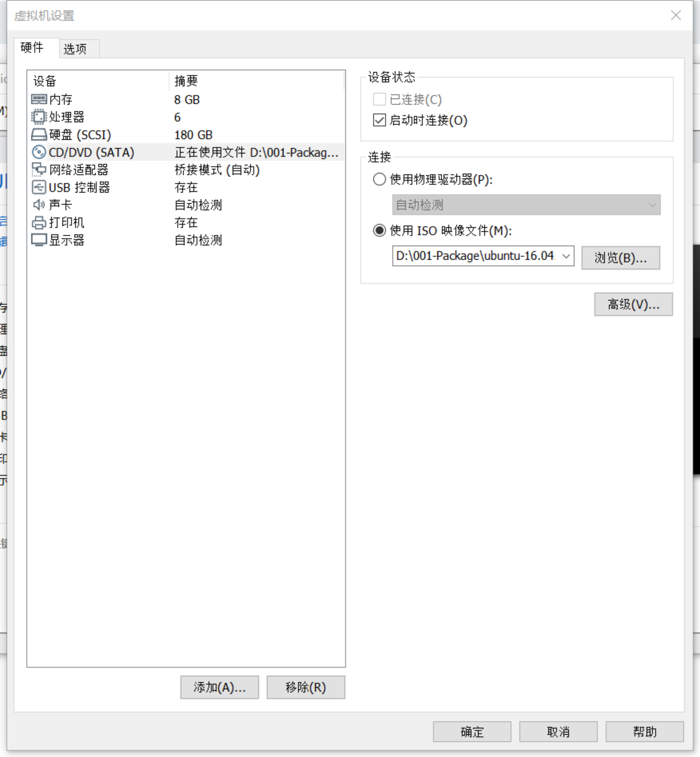Select the 内存 device row label
700x757 pixels.
pos(61,99)
